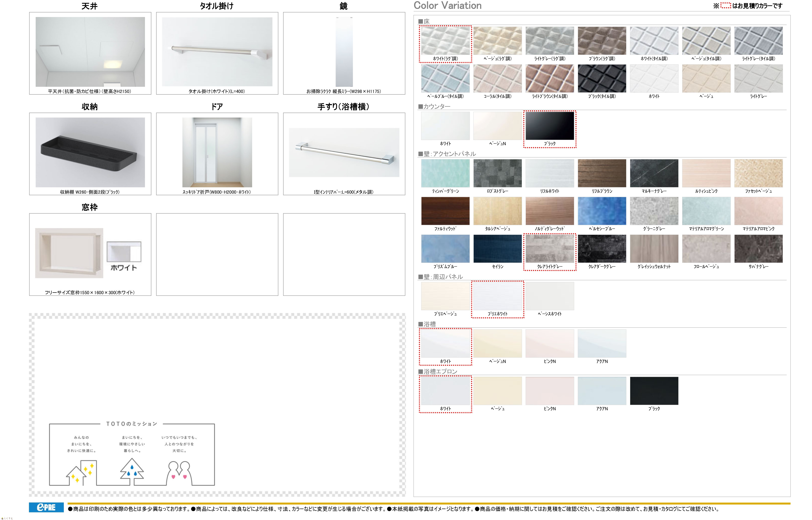Click the vertical mirror (縦長ミラー) image
812x520 pixels.
[x=344, y=52]
